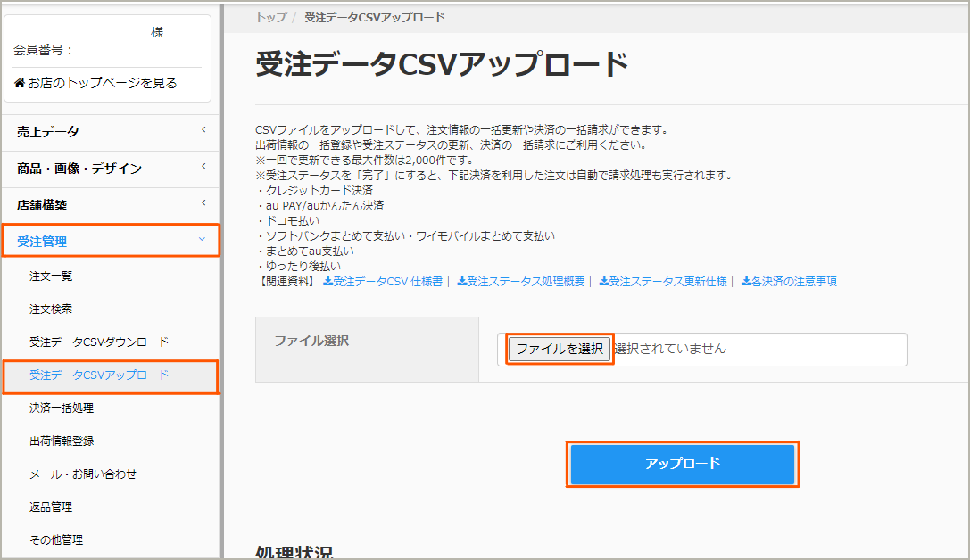This screenshot has height=560, width=970.
Task: Click download icon for 受注データCSV 仕様書
Action: pos(327,281)
